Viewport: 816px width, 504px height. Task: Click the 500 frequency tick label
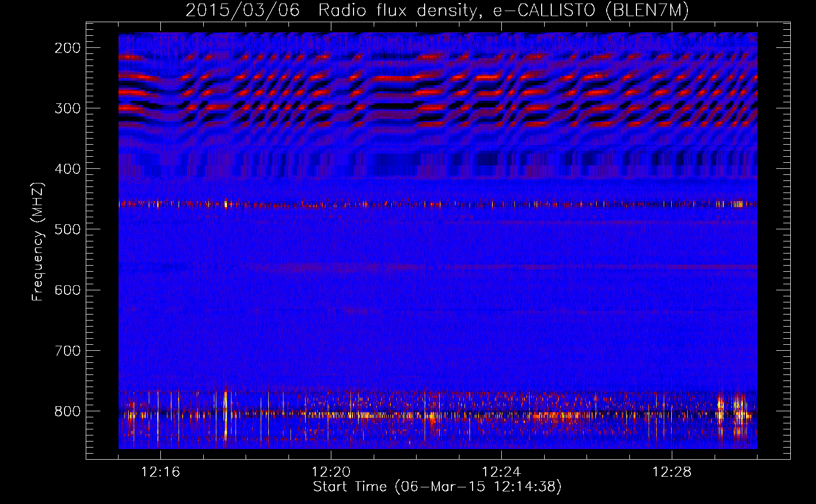[68, 229]
